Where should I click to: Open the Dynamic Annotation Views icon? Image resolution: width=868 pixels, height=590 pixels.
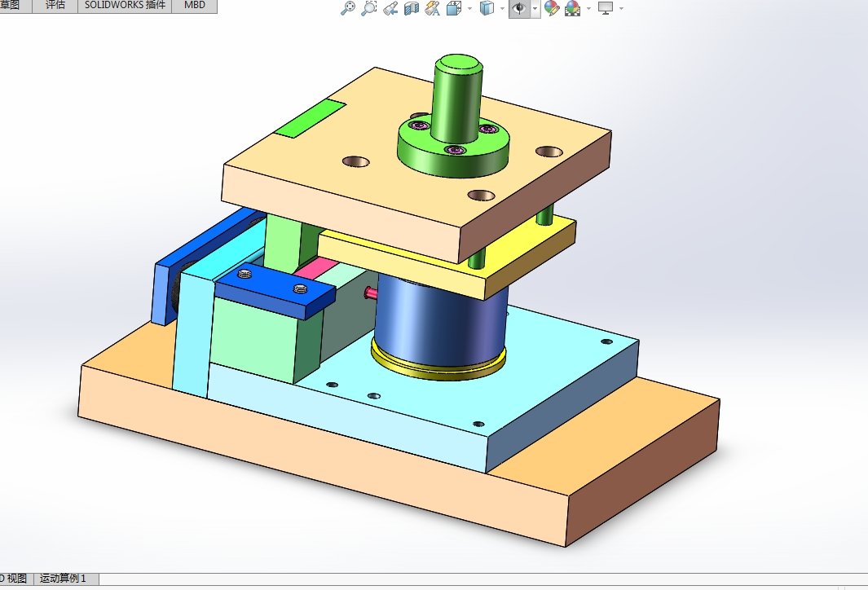(x=432, y=8)
